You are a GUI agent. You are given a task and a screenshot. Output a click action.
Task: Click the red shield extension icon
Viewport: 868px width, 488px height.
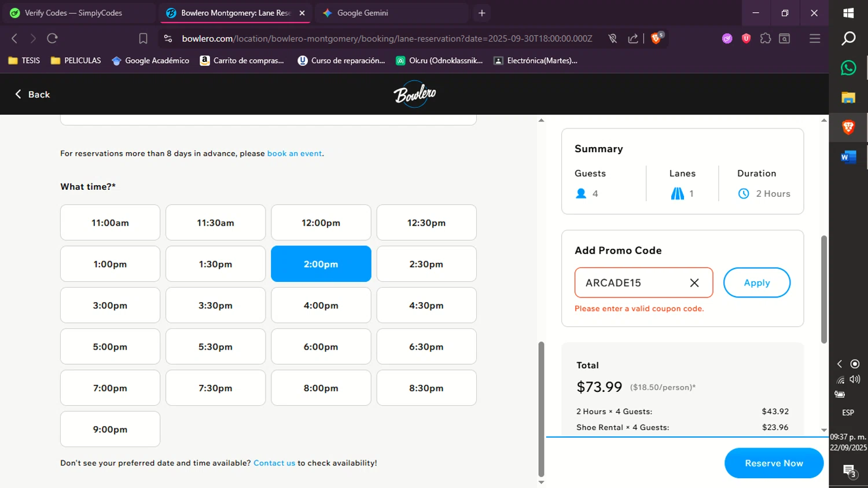coord(746,38)
